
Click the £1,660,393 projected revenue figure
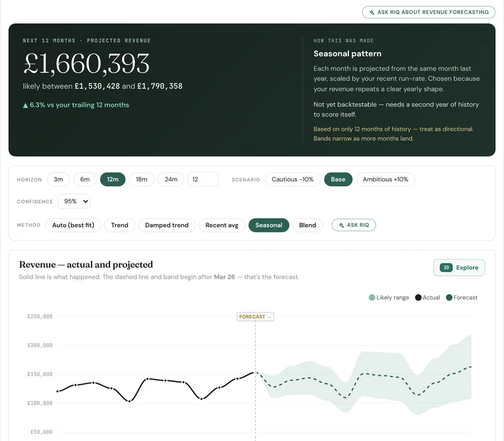87,63
